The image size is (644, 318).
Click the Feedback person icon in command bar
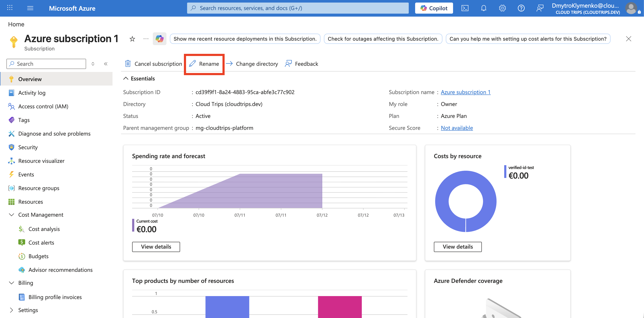pyautogui.click(x=288, y=64)
